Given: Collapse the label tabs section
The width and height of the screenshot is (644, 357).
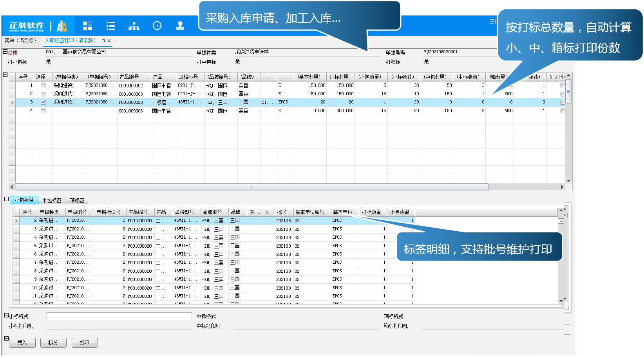Looking at the screenshot, I should 6,199.
